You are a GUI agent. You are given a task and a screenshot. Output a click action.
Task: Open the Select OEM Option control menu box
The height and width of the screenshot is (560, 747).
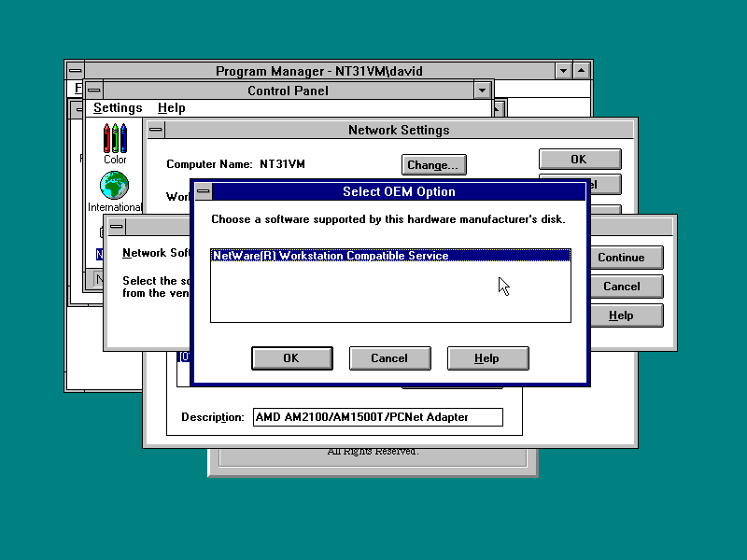pyautogui.click(x=204, y=191)
